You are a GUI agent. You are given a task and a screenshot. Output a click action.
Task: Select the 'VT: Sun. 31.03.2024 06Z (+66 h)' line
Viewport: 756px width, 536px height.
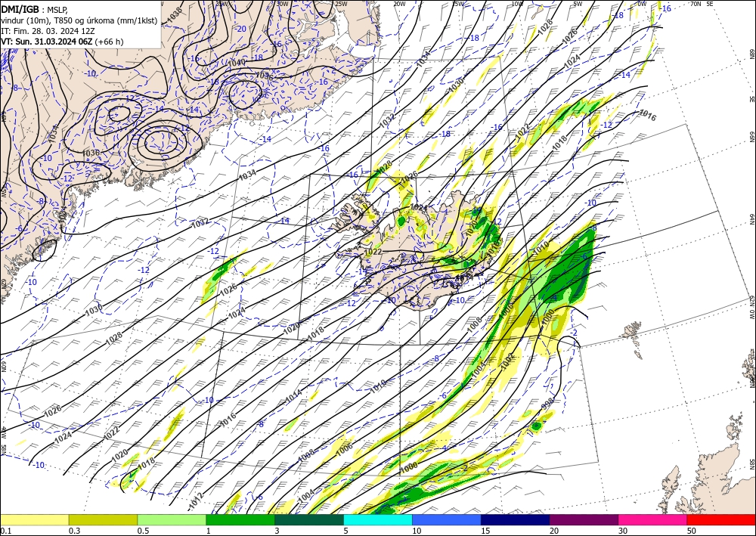point(62,42)
